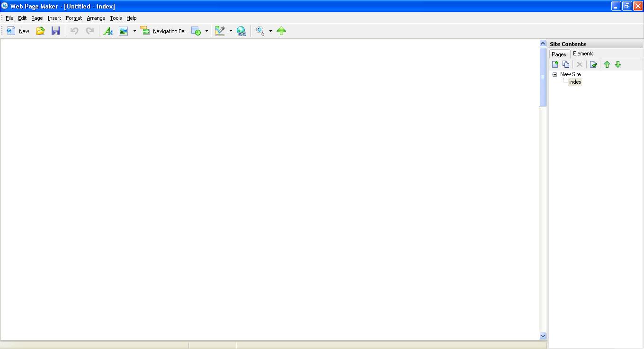This screenshot has height=349, width=644.
Task: Duplicate the page with the copy icon
Action: coord(566,64)
